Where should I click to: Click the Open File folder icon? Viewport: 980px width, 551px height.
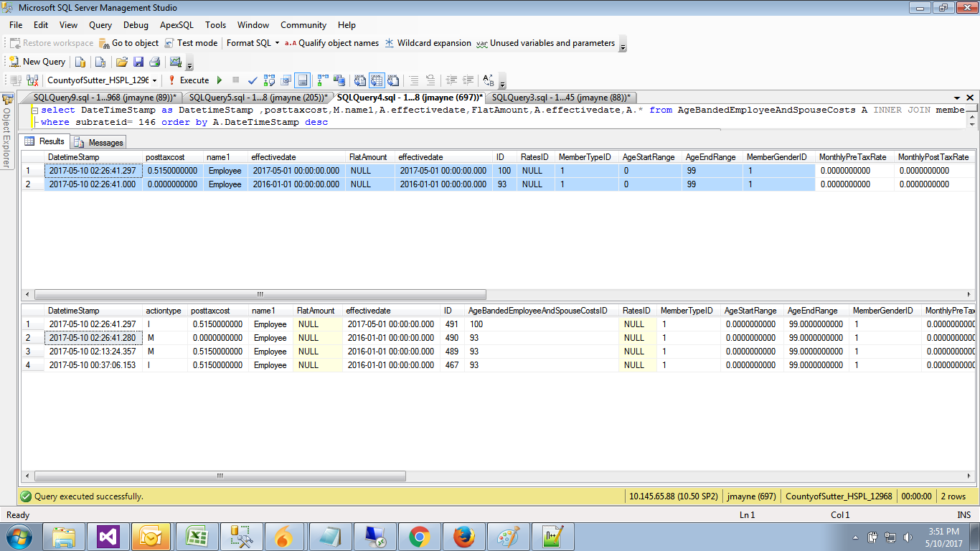[x=122, y=62]
